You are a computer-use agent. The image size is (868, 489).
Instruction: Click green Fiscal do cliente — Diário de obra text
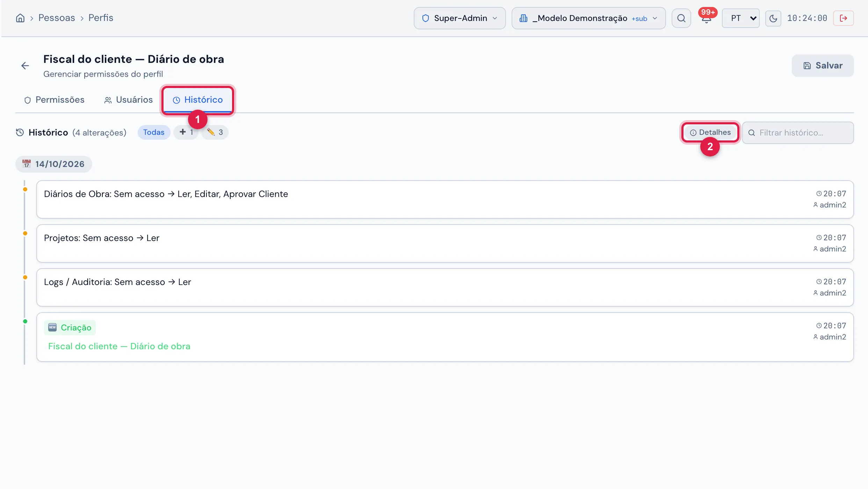click(119, 346)
